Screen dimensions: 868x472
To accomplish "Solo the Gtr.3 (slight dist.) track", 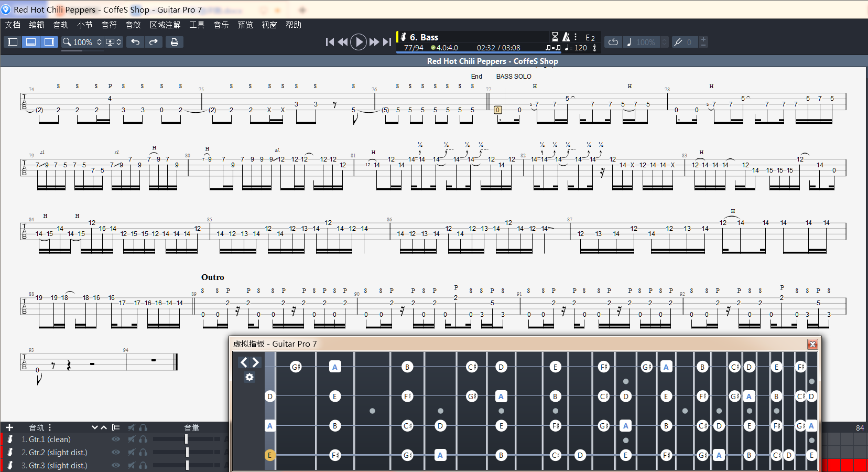I will click(x=143, y=466).
